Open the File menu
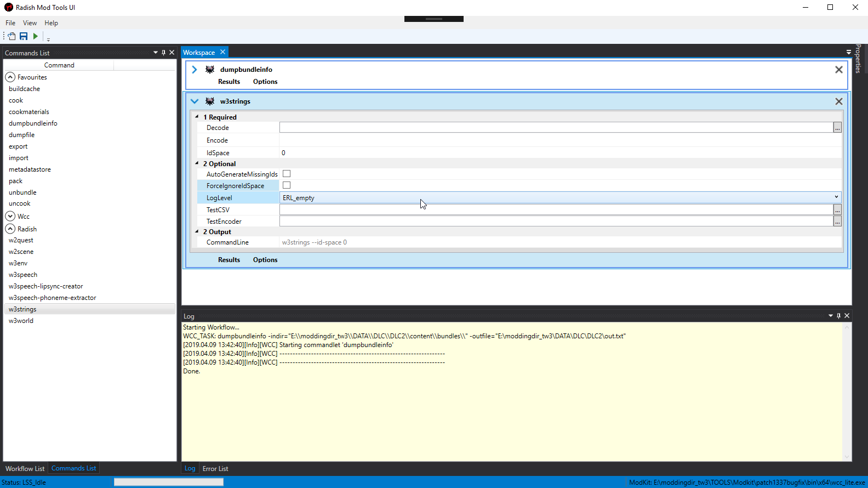The image size is (868, 488). (x=10, y=23)
